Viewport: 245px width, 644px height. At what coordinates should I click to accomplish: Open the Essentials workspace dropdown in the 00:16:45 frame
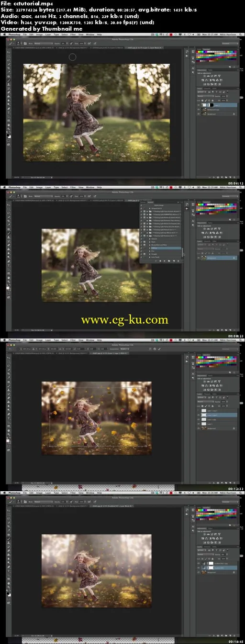[x=230, y=502]
